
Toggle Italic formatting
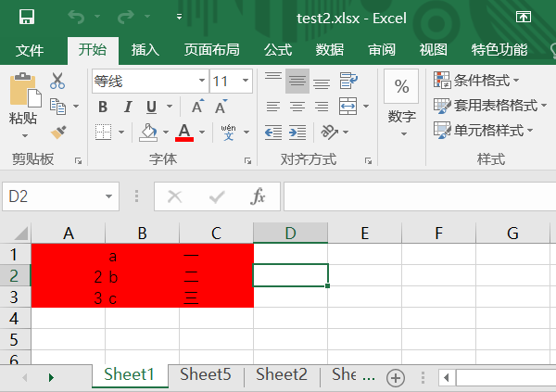128,107
